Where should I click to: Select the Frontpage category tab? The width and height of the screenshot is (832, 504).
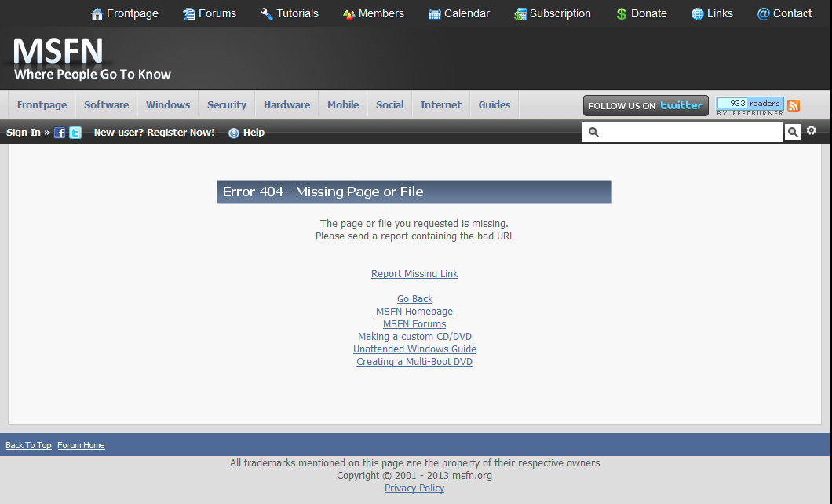pyautogui.click(x=42, y=104)
